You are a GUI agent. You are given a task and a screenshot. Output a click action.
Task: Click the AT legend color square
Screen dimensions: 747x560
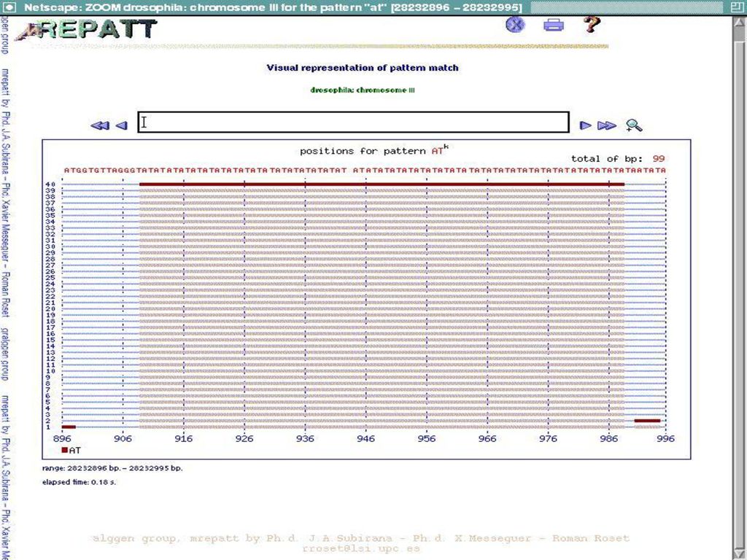[65, 450]
